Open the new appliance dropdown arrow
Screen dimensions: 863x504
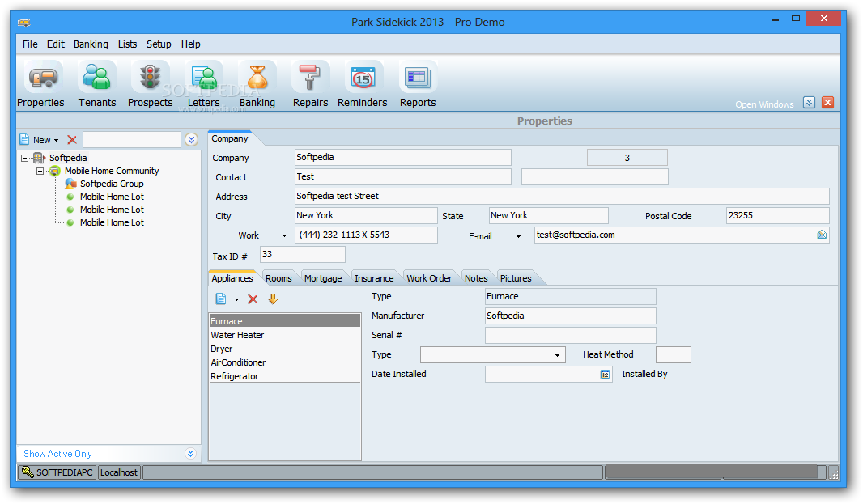[236, 300]
